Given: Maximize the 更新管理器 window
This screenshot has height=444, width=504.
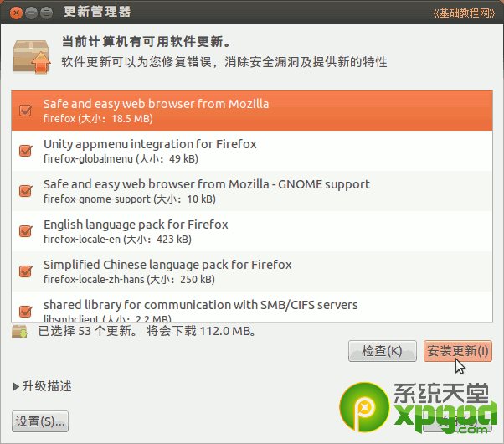Looking at the screenshot, I should click(47, 13).
